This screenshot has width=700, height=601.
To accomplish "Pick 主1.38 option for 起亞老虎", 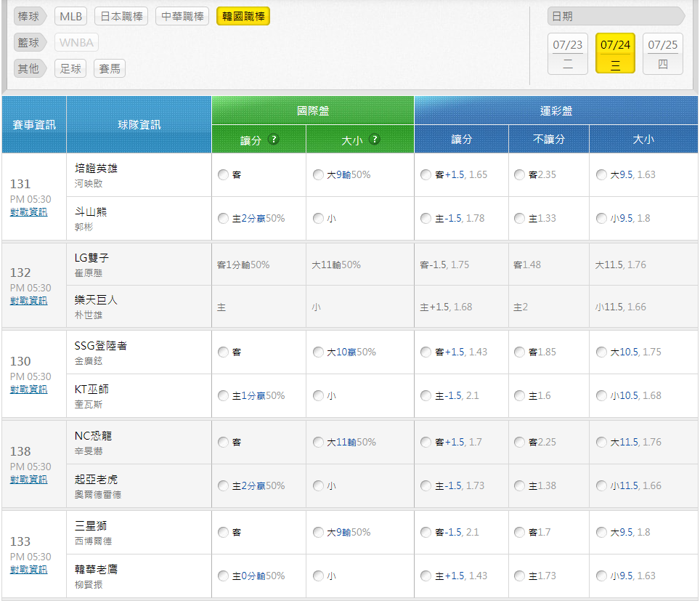I will [x=520, y=485].
